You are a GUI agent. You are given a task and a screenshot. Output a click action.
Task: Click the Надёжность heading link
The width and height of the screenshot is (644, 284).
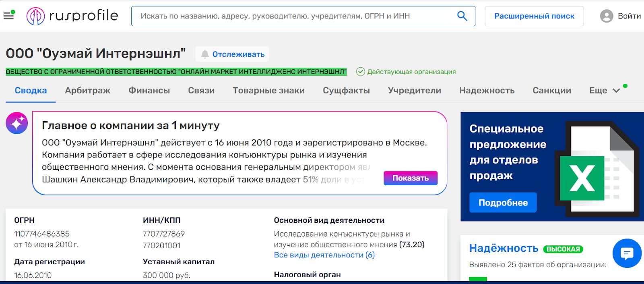click(504, 248)
